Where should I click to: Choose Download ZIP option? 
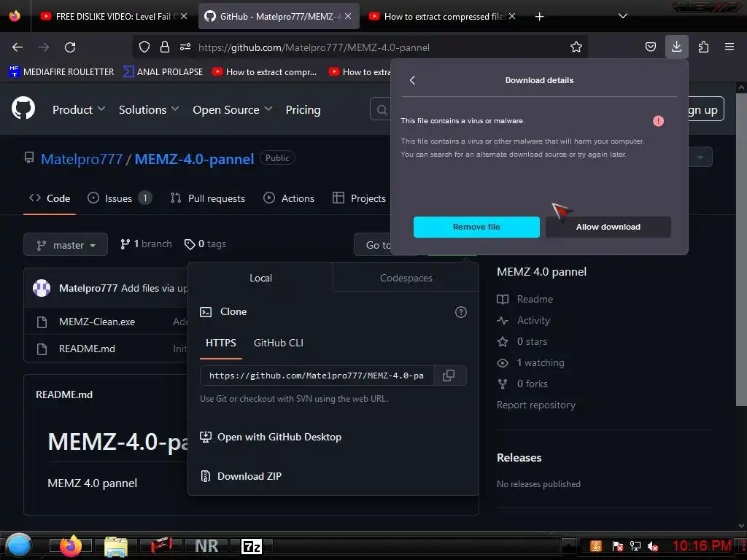pos(241,476)
